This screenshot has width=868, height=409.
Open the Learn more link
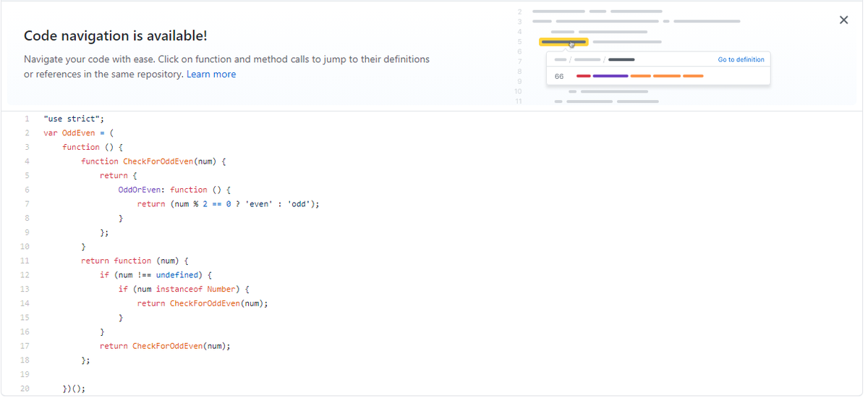coord(211,74)
